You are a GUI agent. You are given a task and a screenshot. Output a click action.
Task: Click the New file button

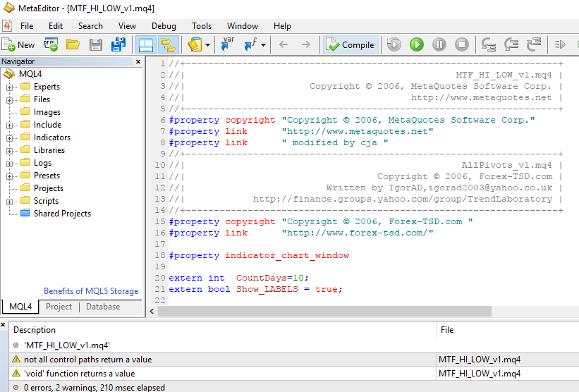point(18,44)
